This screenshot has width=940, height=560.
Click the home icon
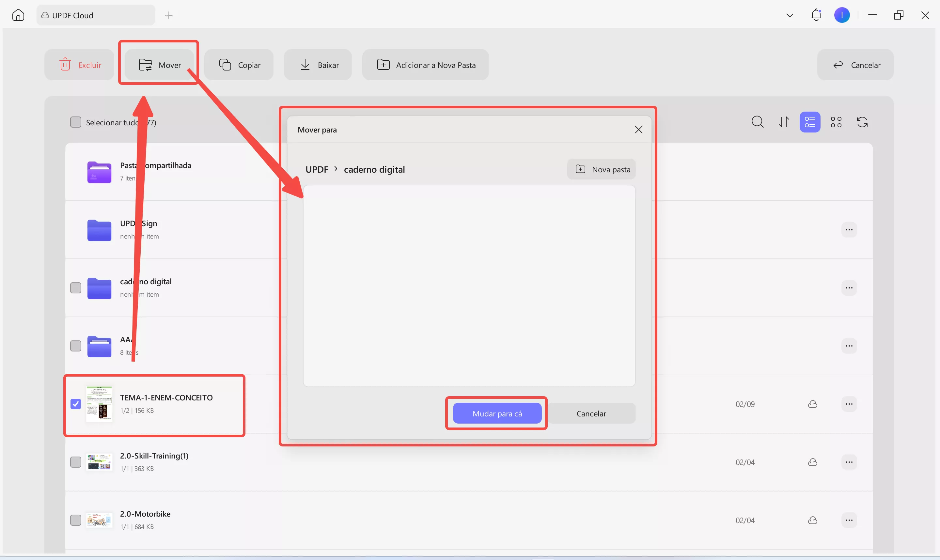18,15
